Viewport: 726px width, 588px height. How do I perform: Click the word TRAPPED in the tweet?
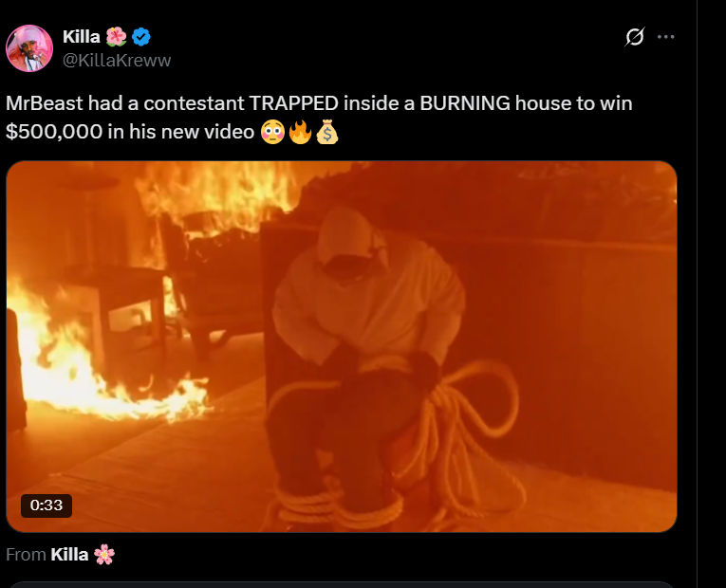[294, 103]
